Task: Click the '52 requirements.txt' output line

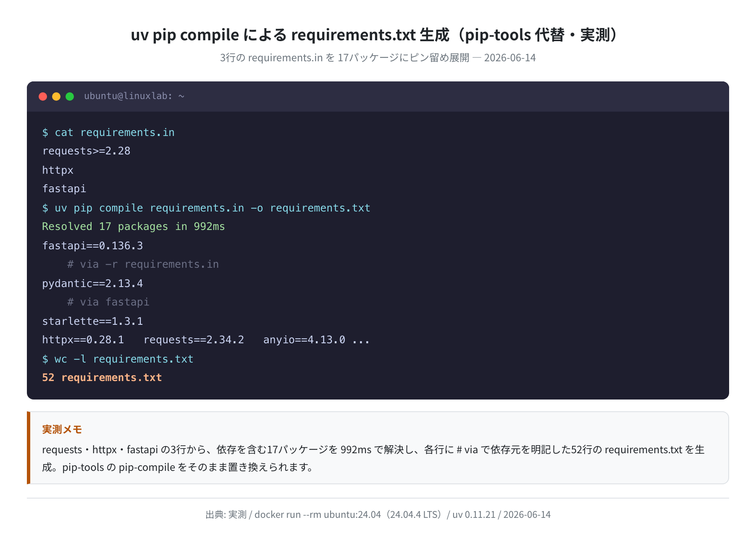Action: click(102, 378)
